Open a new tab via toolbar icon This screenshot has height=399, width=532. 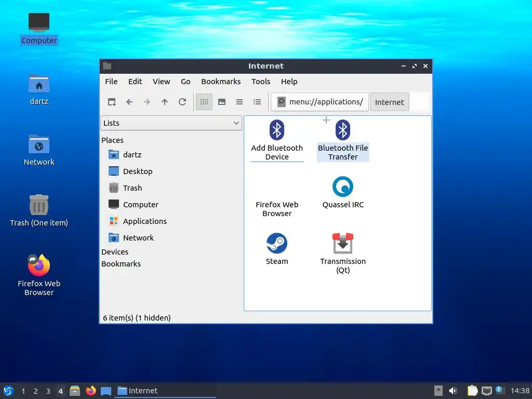tap(112, 102)
